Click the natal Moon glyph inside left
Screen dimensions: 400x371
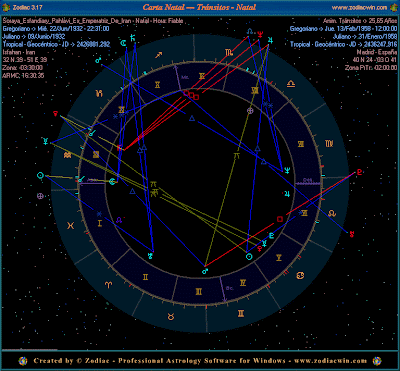pos(113,182)
